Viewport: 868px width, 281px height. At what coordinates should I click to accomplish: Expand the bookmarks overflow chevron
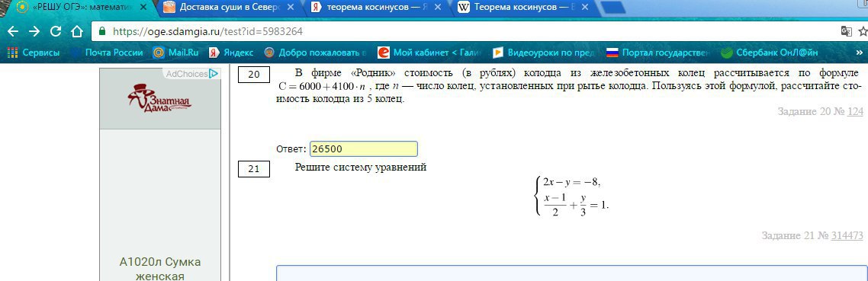point(859,53)
